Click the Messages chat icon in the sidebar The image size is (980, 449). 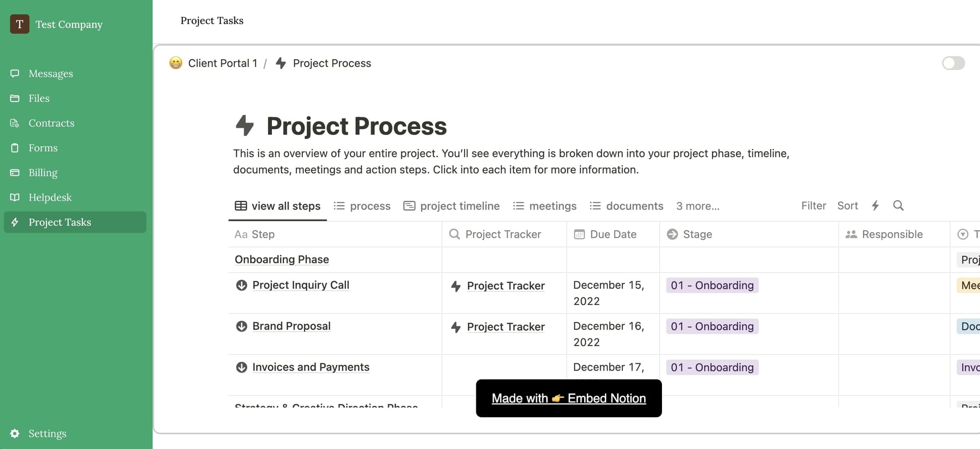pyautogui.click(x=15, y=73)
